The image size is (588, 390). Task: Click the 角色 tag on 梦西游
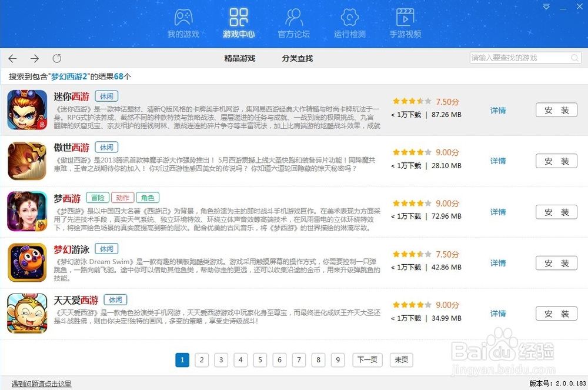pos(148,198)
